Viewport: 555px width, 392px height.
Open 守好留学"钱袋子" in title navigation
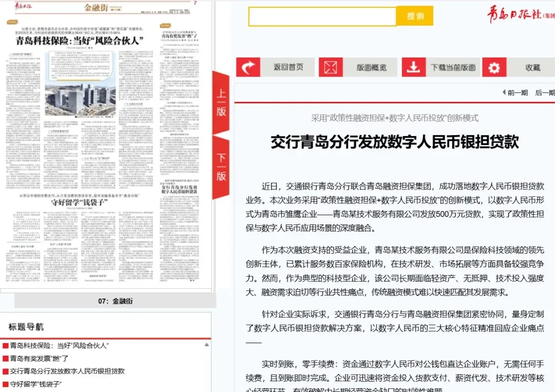coord(36,384)
